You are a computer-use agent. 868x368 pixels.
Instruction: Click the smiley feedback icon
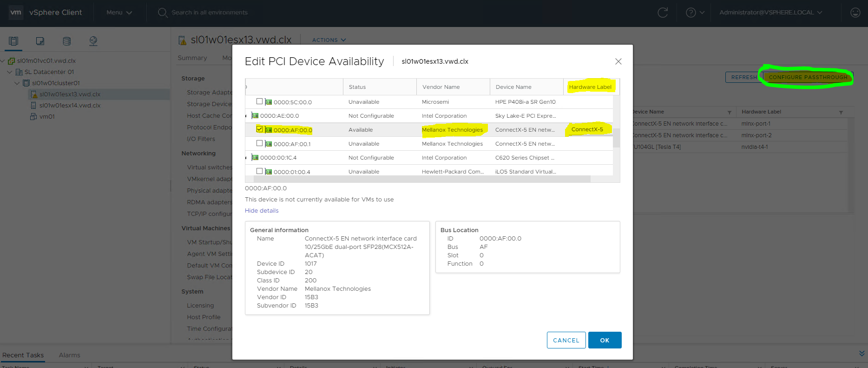[855, 13]
